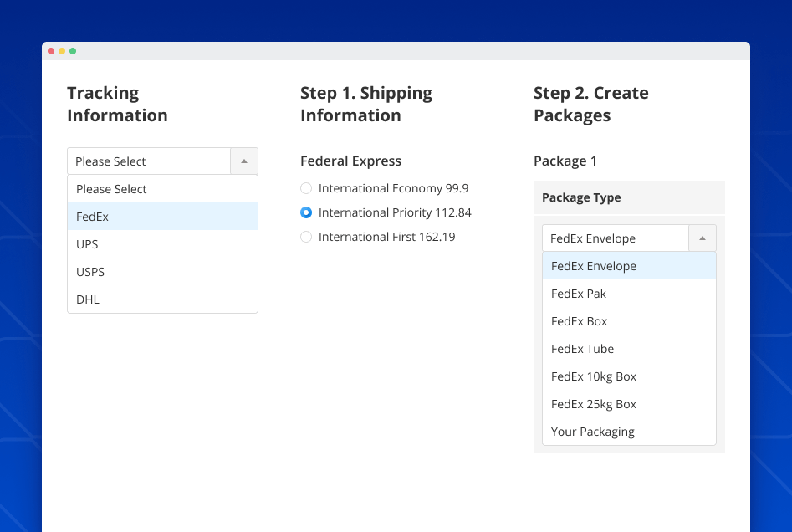Screen dimensions: 792x532
Task: Pick FedEx 10kg Box option
Action: (x=594, y=376)
